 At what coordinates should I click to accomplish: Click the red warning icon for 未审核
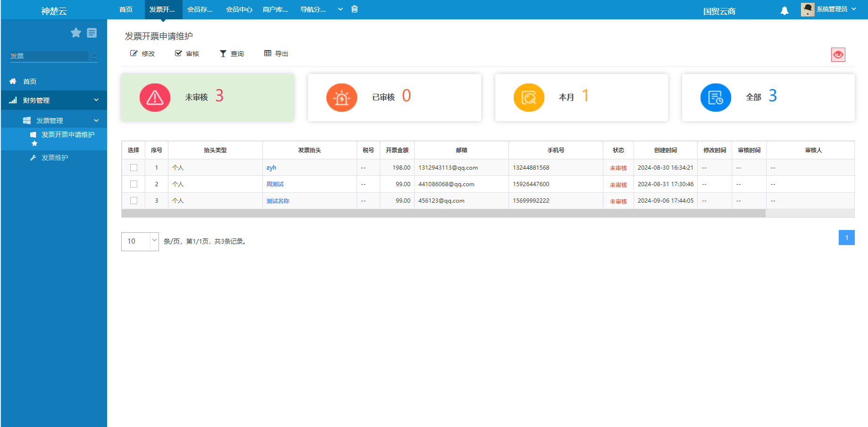pyautogui.click(x=155, y=98)
